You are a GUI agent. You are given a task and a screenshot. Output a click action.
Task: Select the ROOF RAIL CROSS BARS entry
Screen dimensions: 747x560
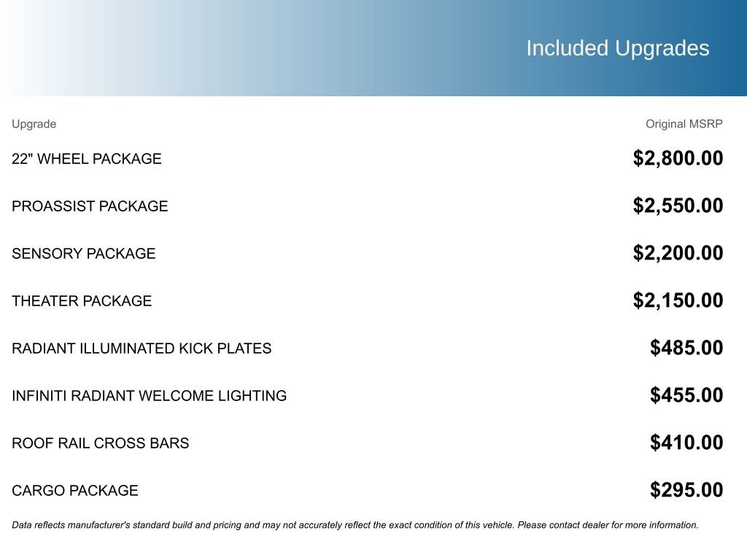coord(100,443)
